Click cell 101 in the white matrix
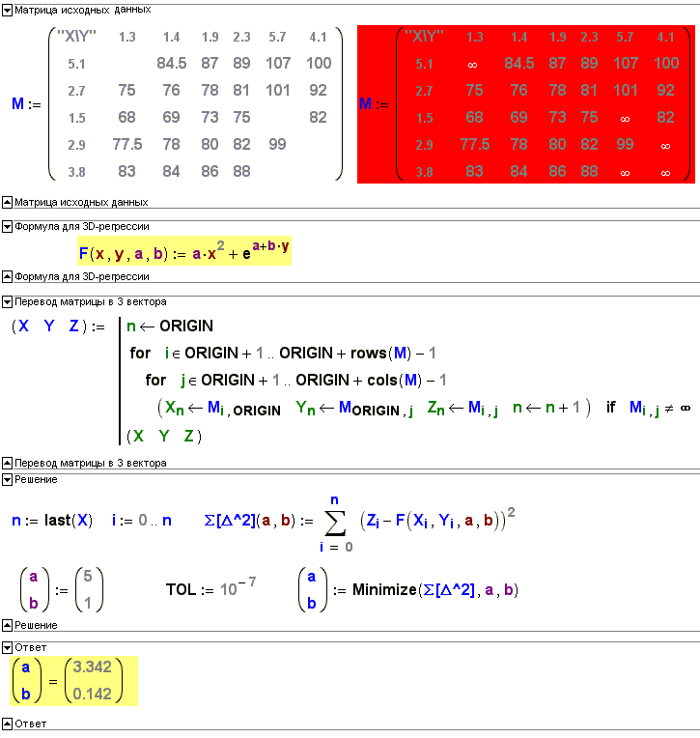This screenshot has width=700, height=738. [277, 91]
